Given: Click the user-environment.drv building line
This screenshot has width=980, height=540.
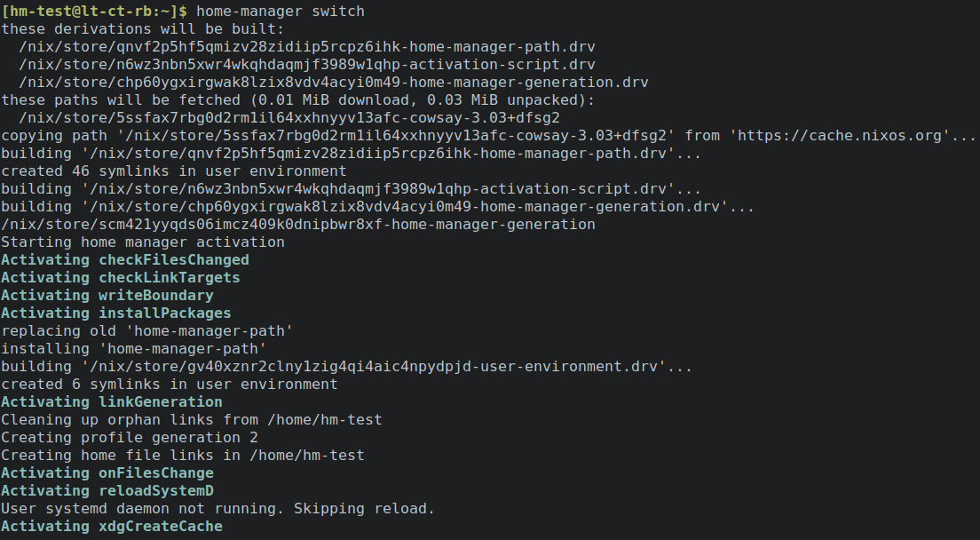Looking at the screenshot, I should coord(346,367).
